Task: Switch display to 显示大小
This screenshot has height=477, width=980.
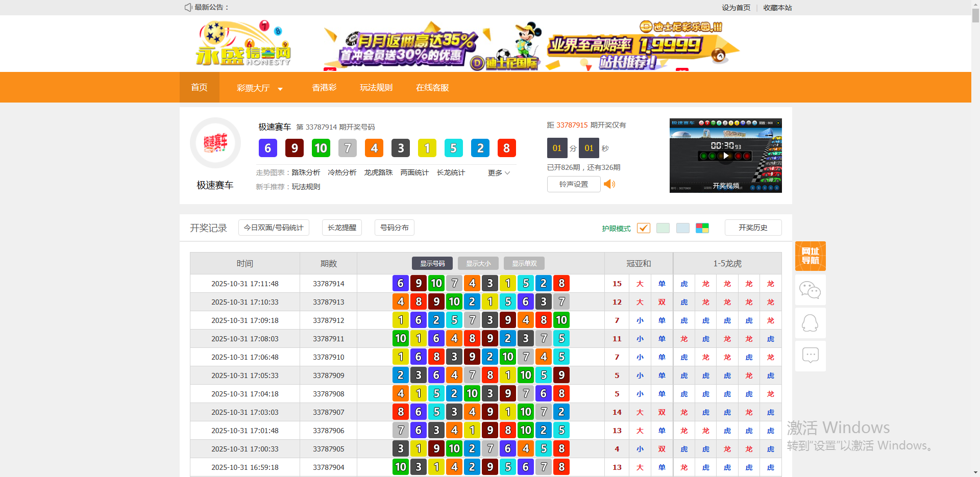Action: [478, 263]
